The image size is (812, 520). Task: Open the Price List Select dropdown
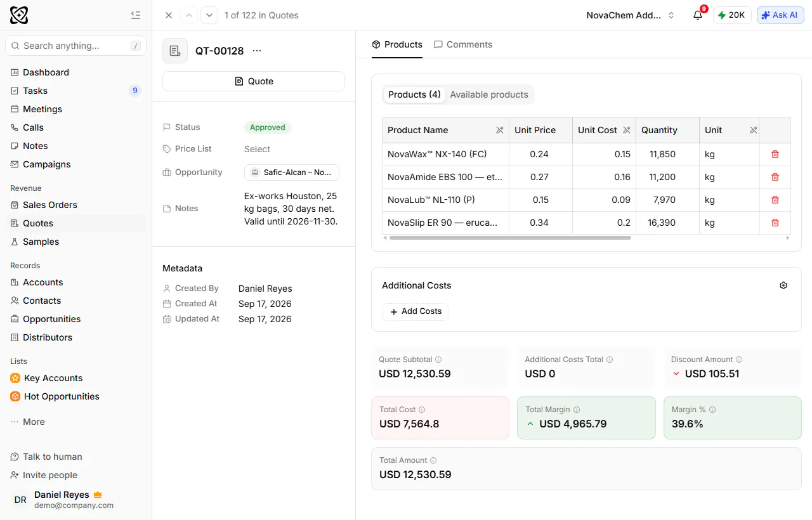click(x=257, y=149)
